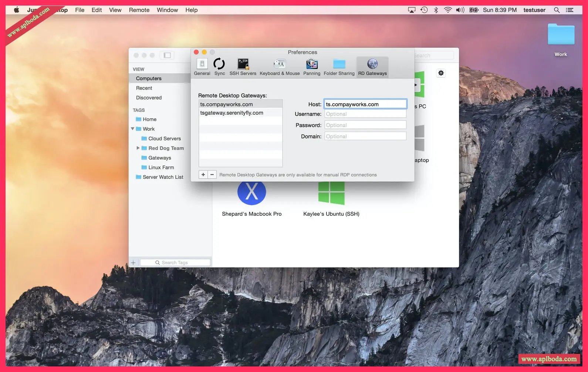The image size is (588, 372).
Task: Add a new Remote Desktop Gateway
Action: (203, 175)
